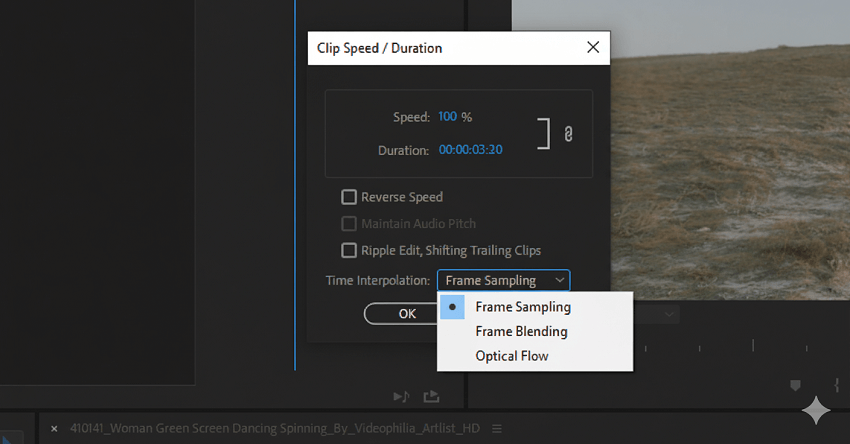Click the play audio icon below source monitor
This screenshot has height=444, width=850.
(401, 397)
